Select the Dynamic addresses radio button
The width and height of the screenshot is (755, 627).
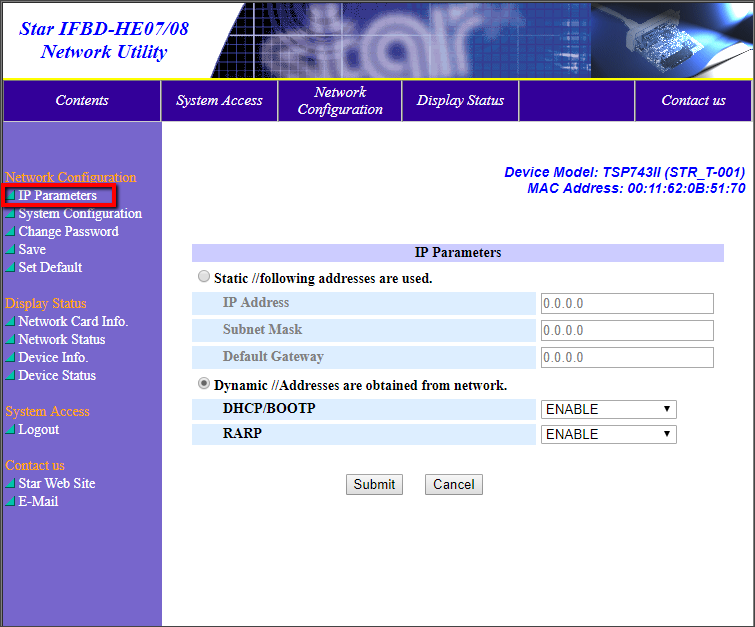pyautogui.click(x=204, y=383)
